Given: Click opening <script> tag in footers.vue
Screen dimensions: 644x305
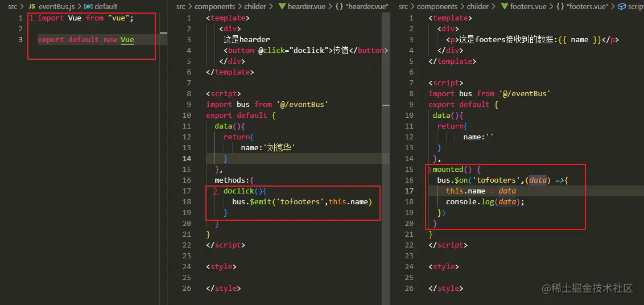Looking at the screenshot, I should 446,83.
